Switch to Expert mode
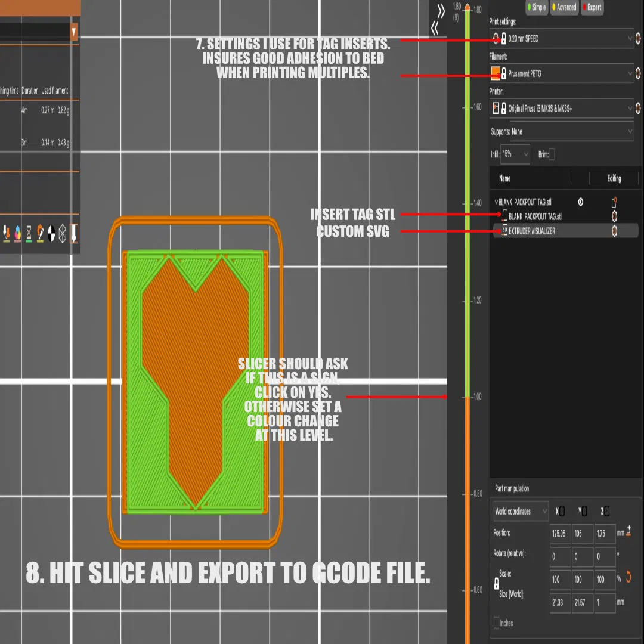The width and height of the screenshot is (644, 644). point(592,7)
